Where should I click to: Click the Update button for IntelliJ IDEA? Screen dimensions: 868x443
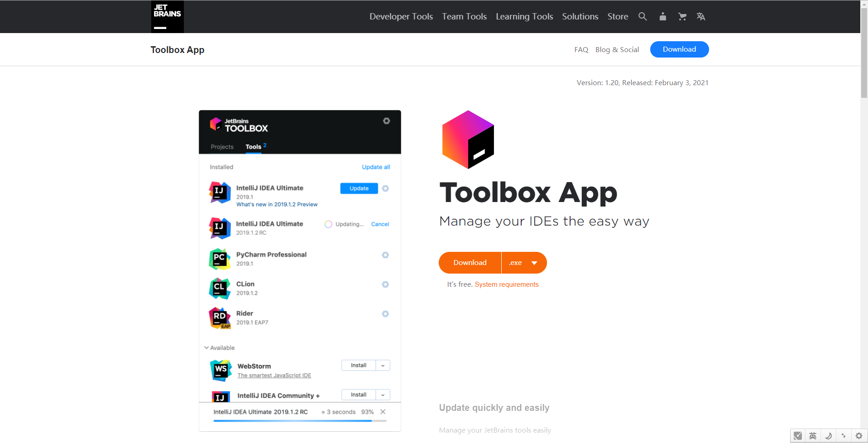pyautogui.click(x=359, y=188)
